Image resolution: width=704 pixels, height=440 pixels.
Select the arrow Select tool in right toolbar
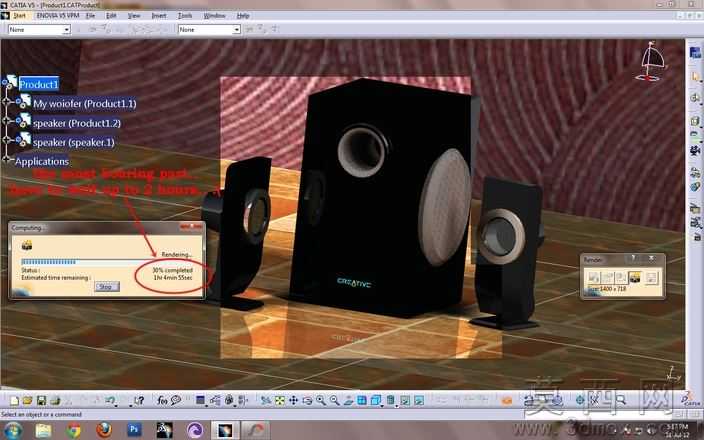click(695, 77)
